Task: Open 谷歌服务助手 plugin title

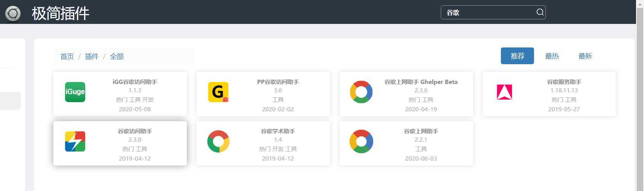Action: click(x=564, y=82)
